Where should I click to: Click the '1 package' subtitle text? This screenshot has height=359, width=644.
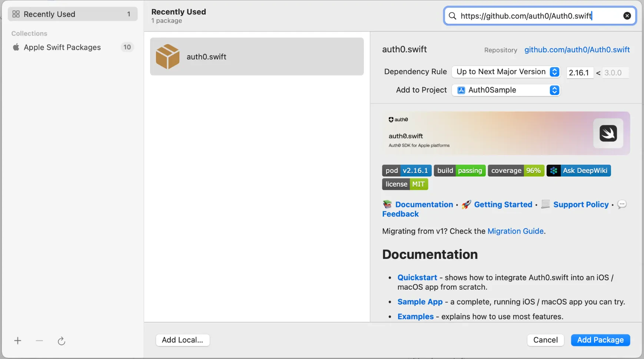166,21
